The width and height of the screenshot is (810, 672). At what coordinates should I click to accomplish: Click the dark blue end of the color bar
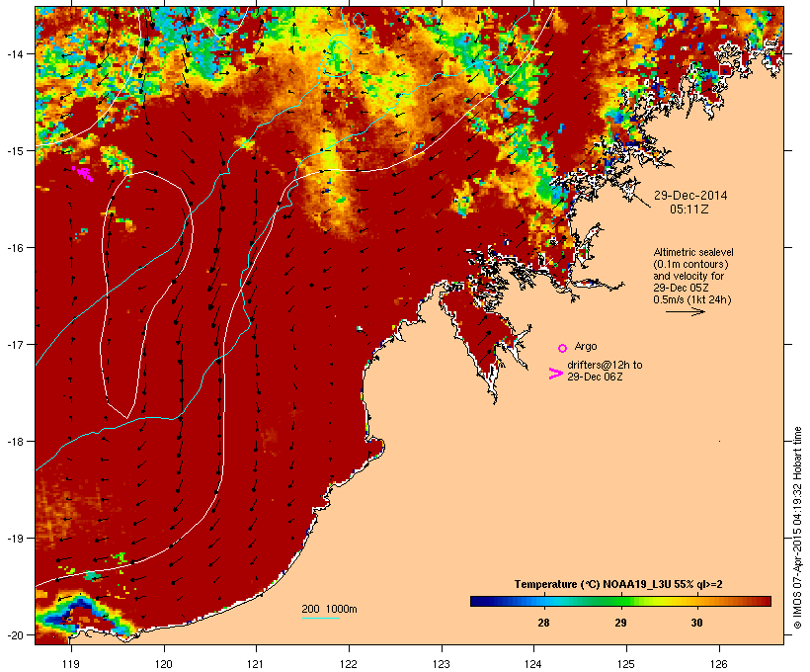pyautogui.click(x=475, y=601)
